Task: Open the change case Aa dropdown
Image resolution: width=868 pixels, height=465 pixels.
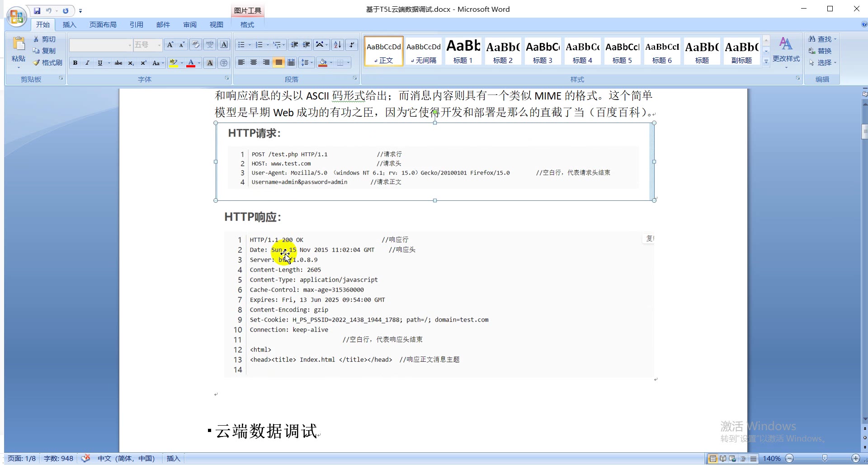Action: click(158, 63)
